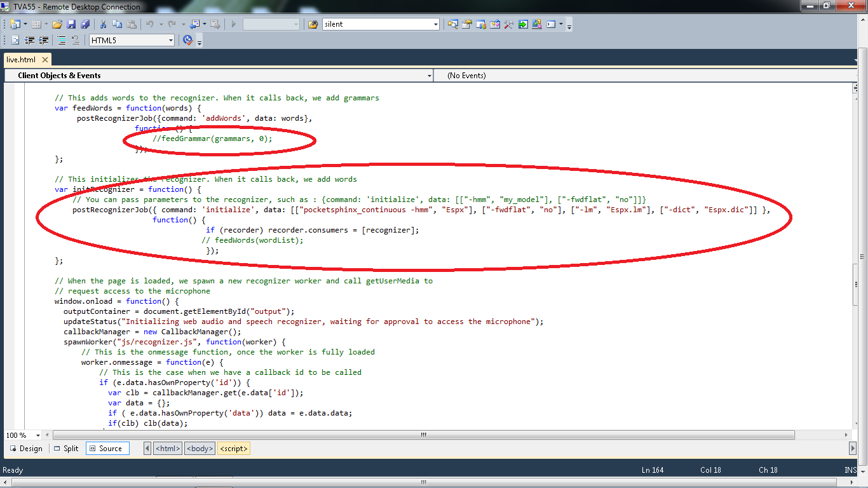
Task: Switch to Split view
Action: pyautogui.click(x=65, y=449)
